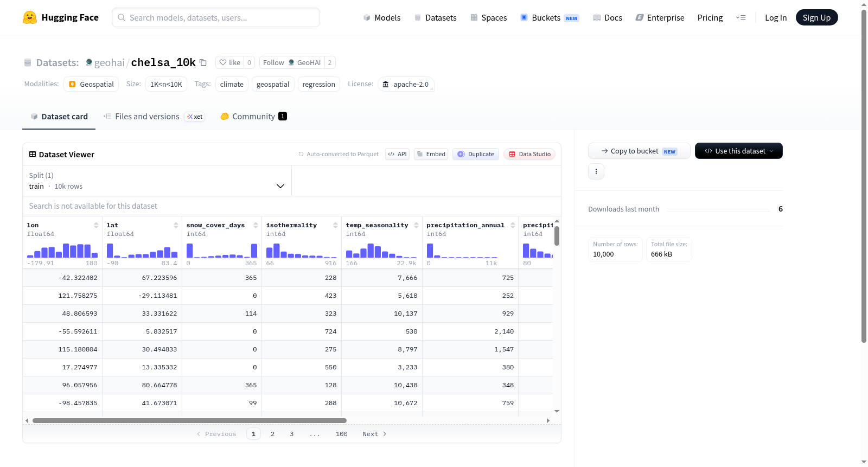868x467 pixels.
Task: Click the temp_seasonality value 10,672
Action: point(406,403)
